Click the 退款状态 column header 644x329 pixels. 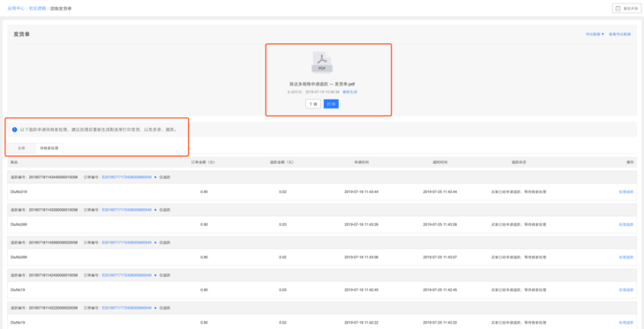tap(519, 162)
